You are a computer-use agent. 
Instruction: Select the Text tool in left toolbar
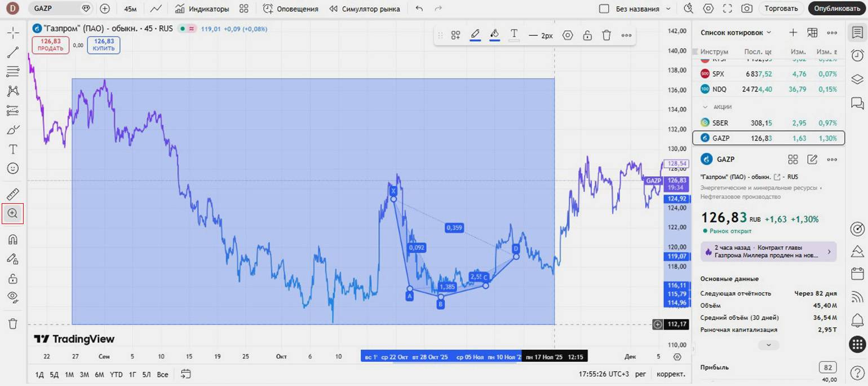tap(12, 149)
